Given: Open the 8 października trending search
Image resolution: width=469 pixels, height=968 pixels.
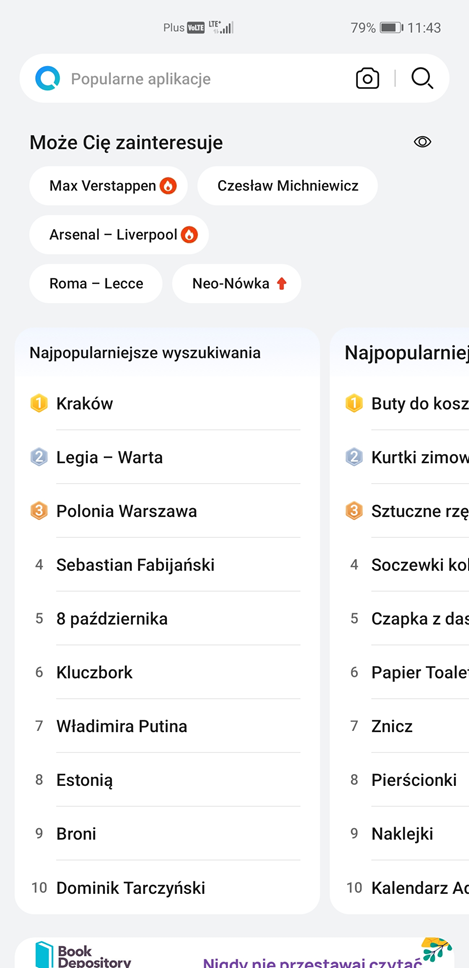Looking at the screenshot, I should [167, 619].
